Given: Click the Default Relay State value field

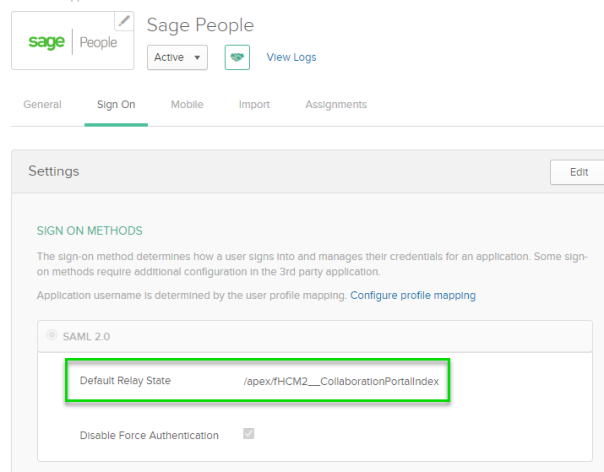Looking at the screenshot, I should point(341,381).
